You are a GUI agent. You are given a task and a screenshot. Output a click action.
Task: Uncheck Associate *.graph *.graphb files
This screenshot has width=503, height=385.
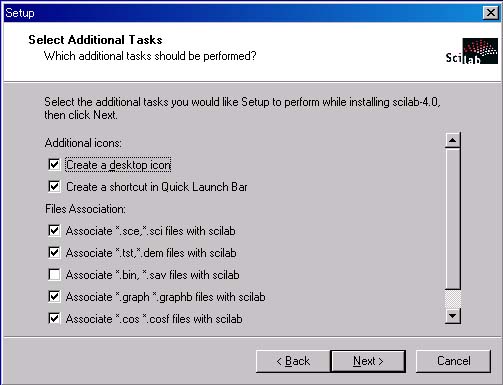(54, 296)
